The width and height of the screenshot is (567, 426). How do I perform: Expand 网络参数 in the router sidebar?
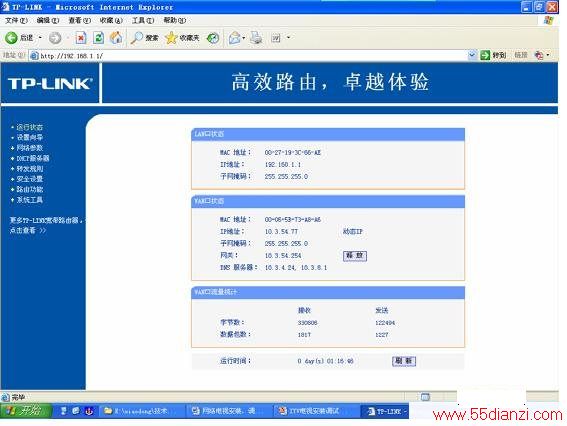(x=30, y=148)
